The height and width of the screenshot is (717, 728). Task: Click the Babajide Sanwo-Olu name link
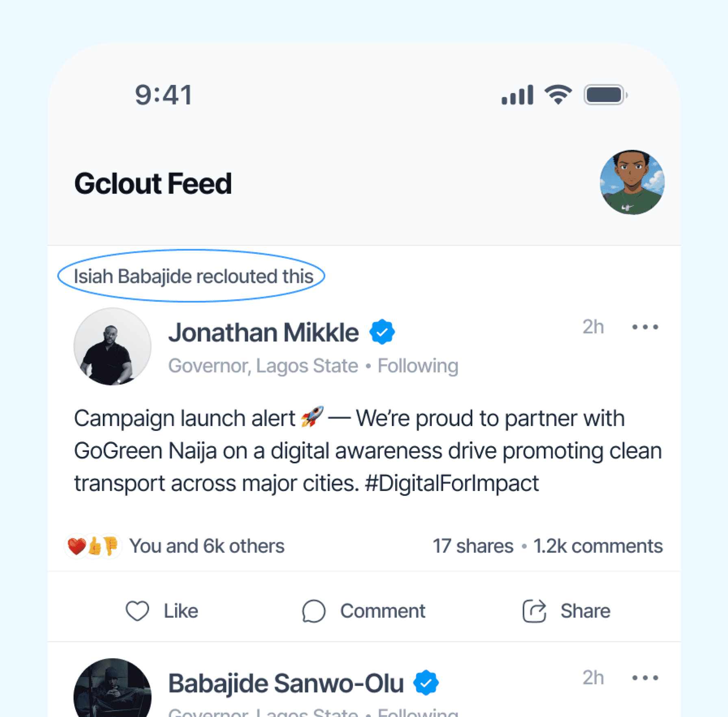[x=286, y=683]
